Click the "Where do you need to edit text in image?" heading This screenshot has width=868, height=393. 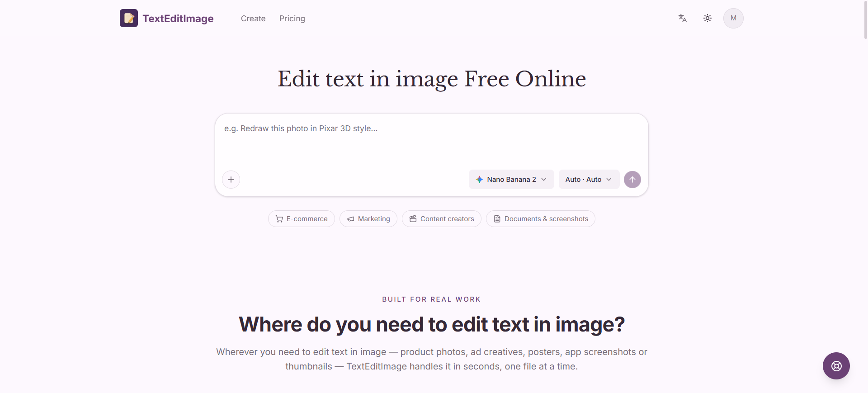[432, 325]
